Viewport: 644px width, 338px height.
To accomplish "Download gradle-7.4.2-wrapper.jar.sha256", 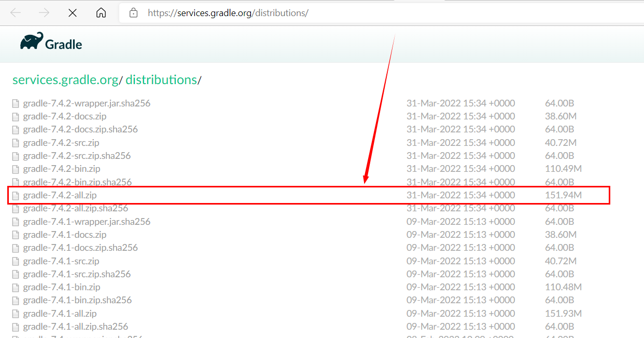I will tap(87, 103).
